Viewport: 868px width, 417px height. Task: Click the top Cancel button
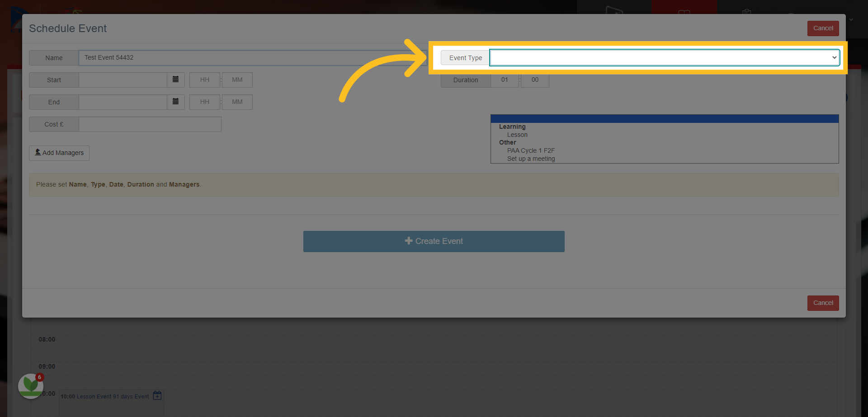pyautogui.click(x=823, y=28)
